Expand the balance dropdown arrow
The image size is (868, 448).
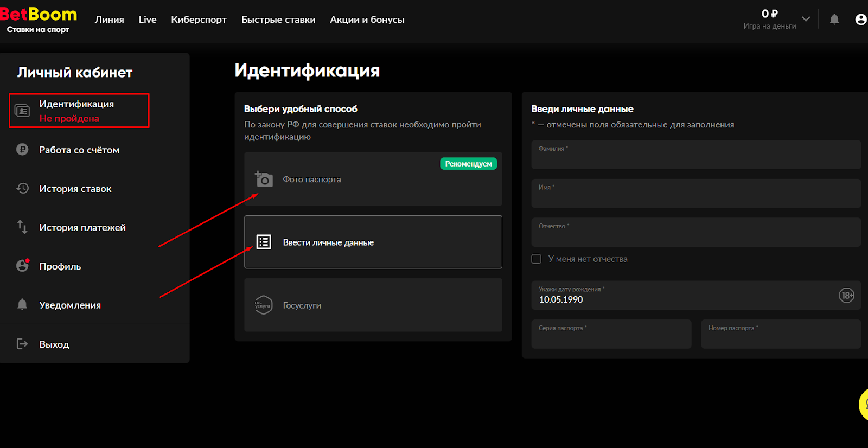point(806,19)
